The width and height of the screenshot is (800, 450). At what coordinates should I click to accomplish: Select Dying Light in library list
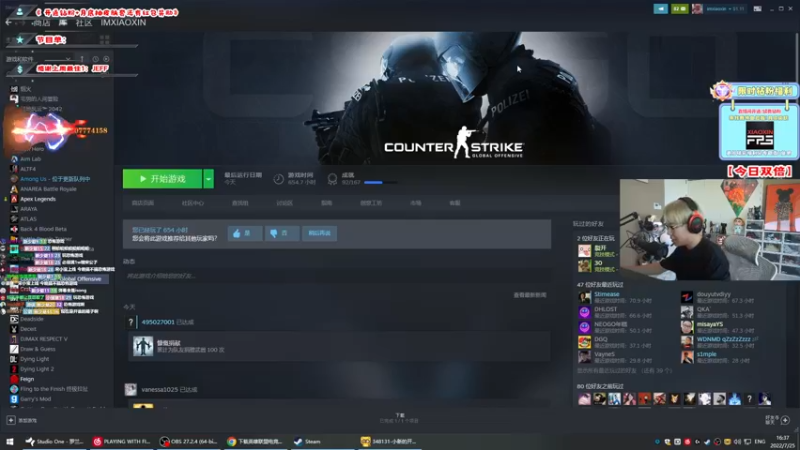coord(34,359)
